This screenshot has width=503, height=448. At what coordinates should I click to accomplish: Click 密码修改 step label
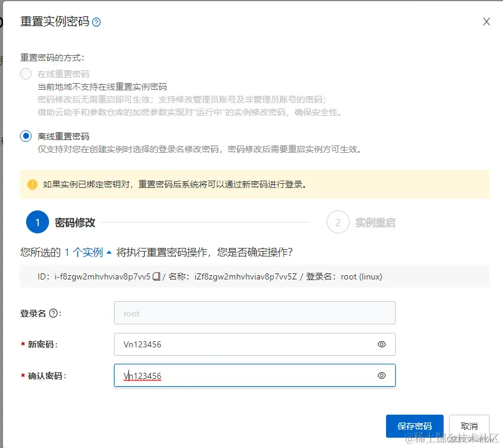point(75,222)
